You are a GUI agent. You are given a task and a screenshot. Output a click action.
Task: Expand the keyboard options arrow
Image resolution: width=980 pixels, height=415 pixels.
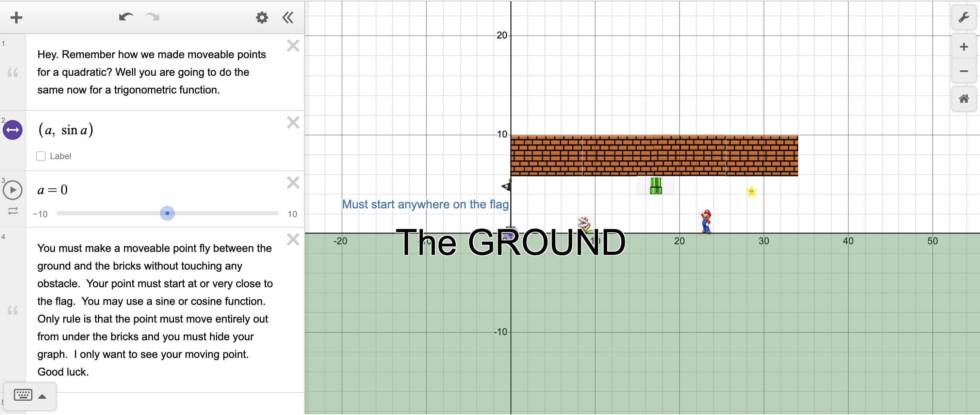click(43, 397)
